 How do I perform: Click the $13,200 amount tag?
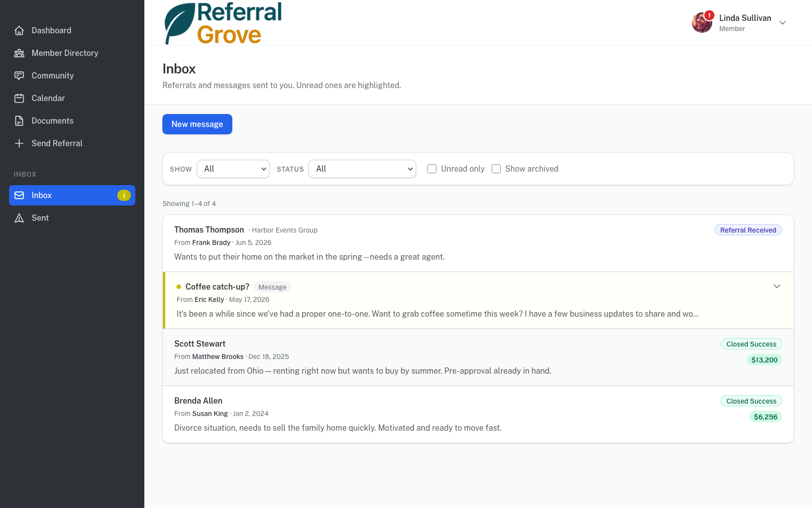point(764,360)
